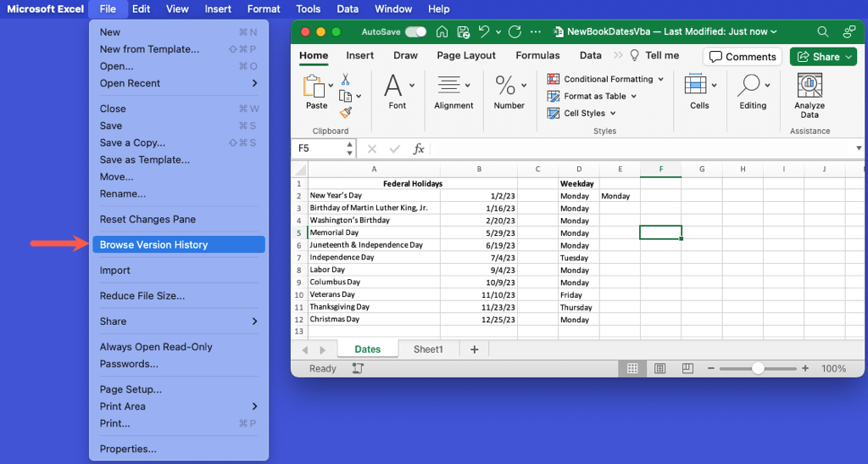
Task: Open the Analyze Data tool
Action: point(810,96)
